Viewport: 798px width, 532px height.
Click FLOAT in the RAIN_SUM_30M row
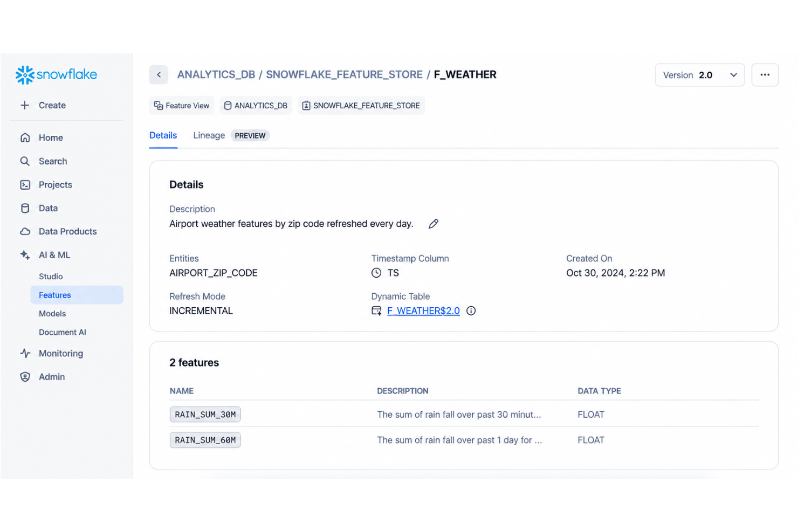591,414
